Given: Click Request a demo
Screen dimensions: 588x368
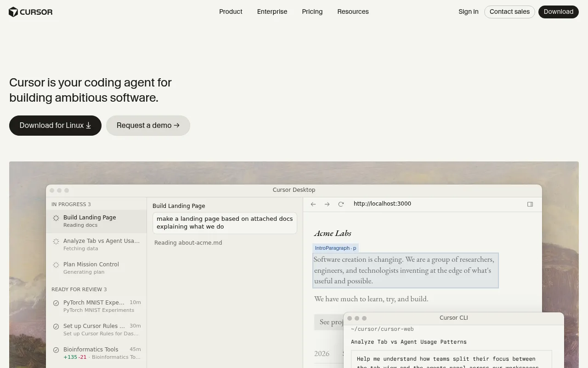Looking at the screenshot, I should [x=148, y=126].
